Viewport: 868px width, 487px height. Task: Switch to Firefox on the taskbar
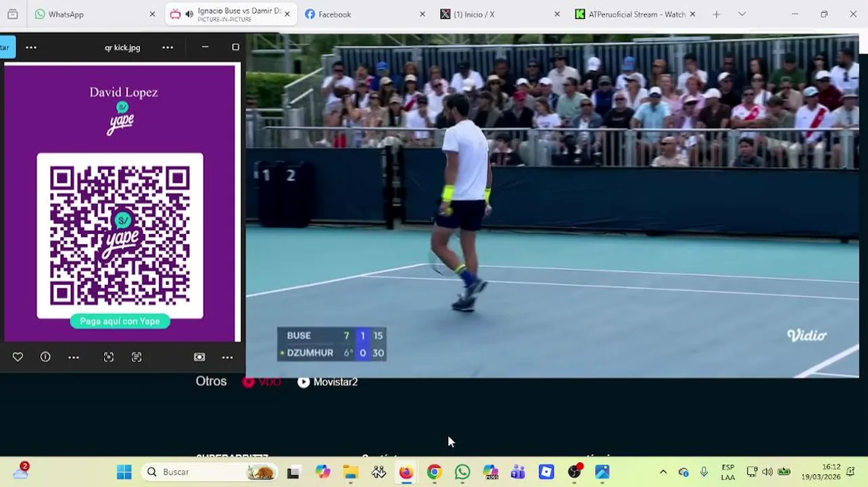pyautogui.click(x=406, y=472)
